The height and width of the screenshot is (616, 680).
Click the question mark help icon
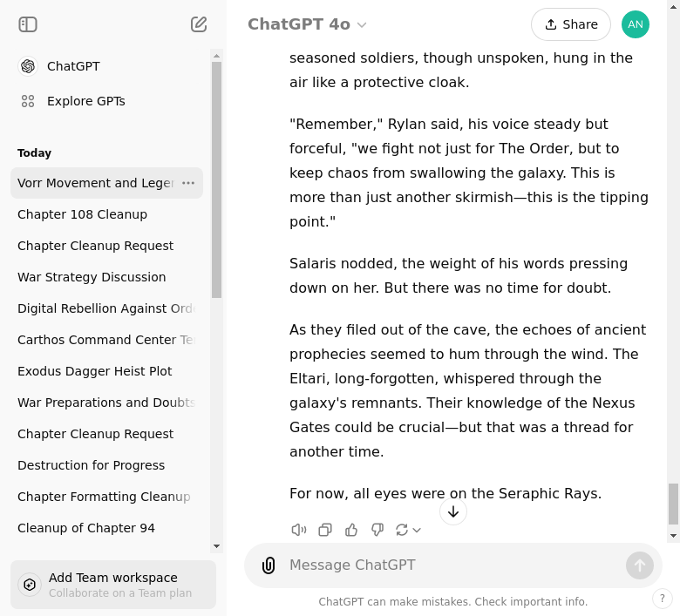663,599
